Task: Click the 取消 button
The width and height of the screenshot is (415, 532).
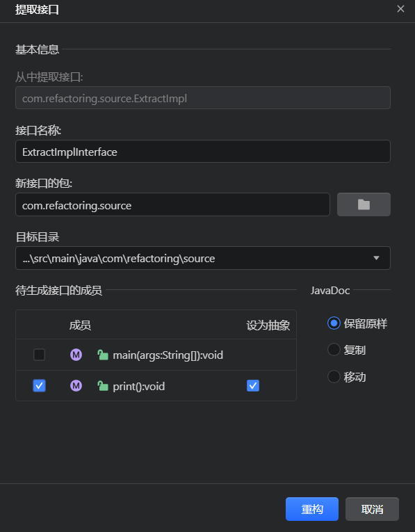Action: (x=372, y=509)
